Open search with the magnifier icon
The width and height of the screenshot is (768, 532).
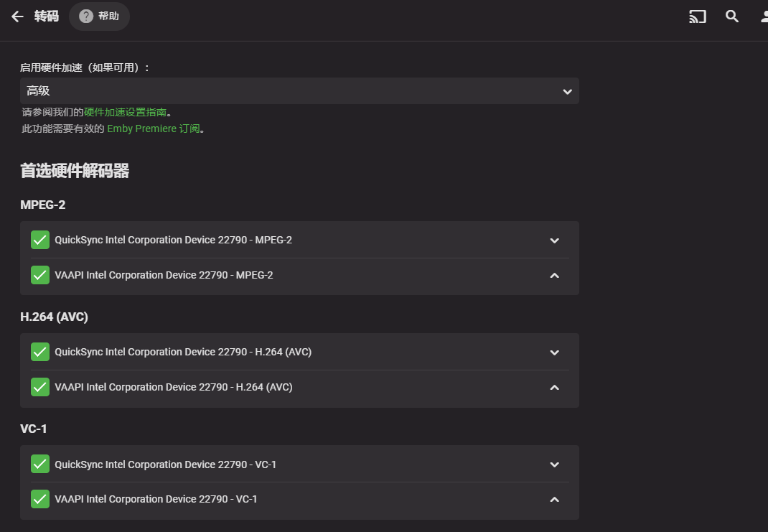(x=732, y=17)
